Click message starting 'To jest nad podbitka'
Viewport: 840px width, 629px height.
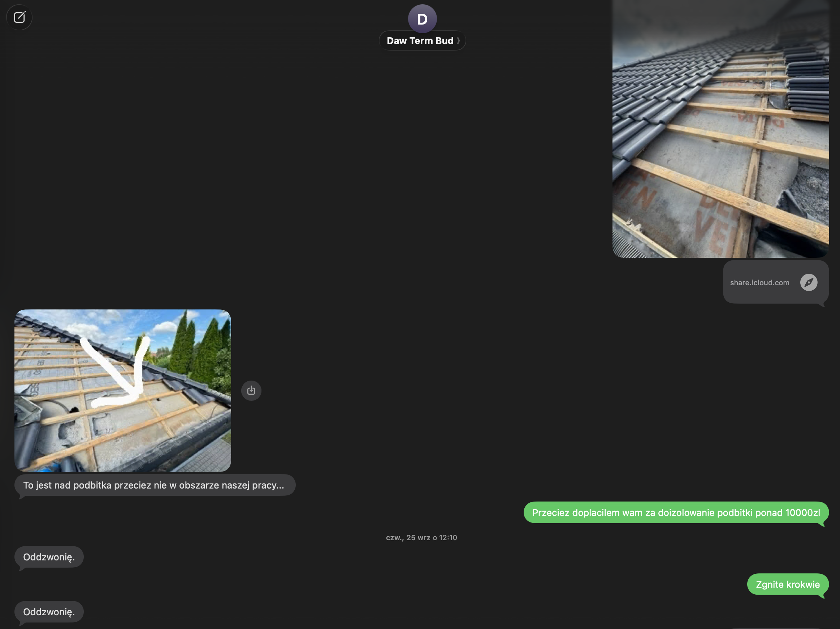coord(153,485)
